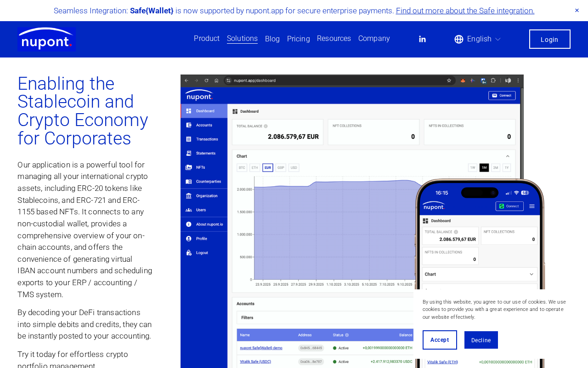Open the Company menu

[x=374, y=39]
